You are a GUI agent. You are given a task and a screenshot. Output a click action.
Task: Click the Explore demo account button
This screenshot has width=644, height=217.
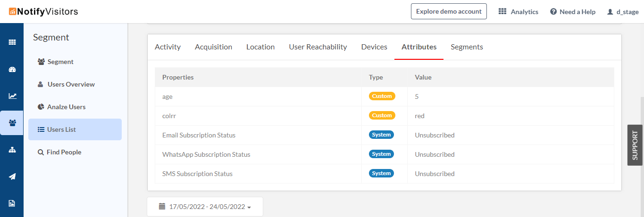[449, 11]
